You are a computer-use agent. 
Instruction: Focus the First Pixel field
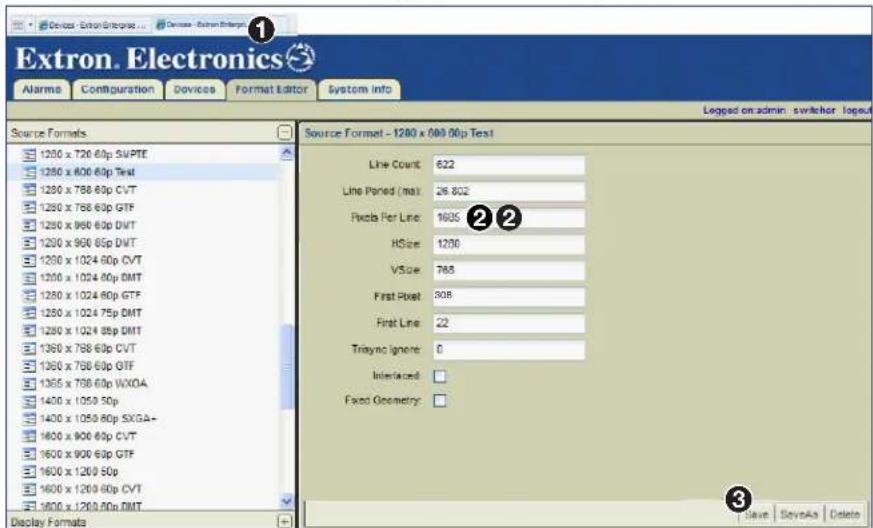click(509, 296)
